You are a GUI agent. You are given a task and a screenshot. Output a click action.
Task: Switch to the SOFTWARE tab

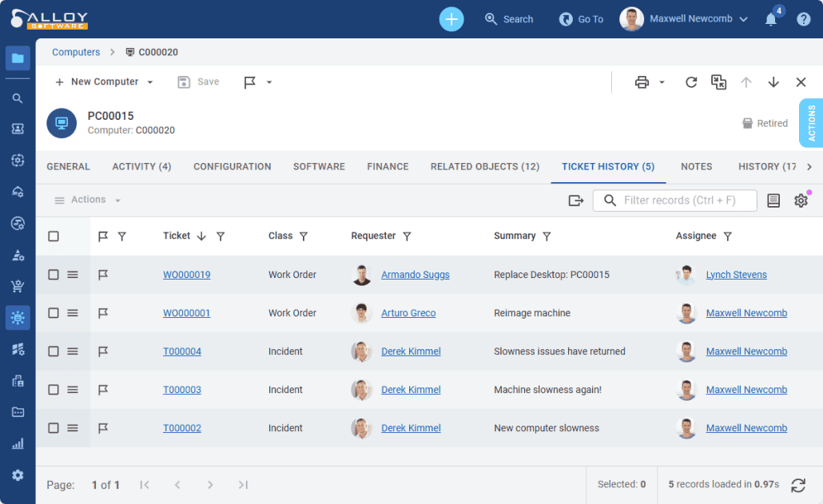point(319,166)
